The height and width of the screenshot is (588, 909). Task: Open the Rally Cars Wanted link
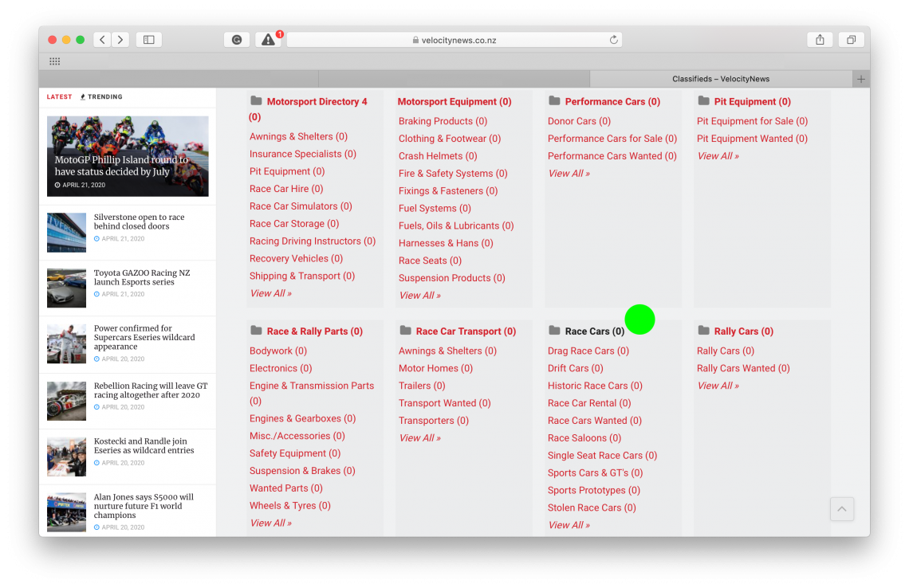743,368
